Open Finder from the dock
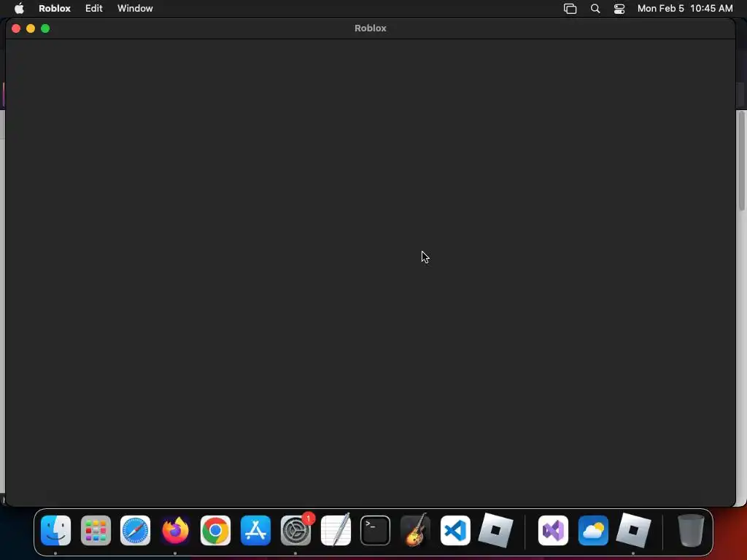The height and width of the screenshot is (560, 747). (55, 531)
